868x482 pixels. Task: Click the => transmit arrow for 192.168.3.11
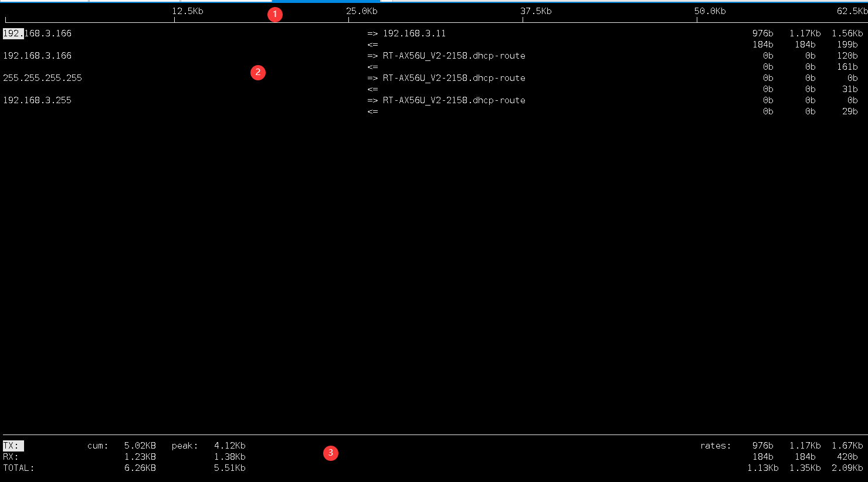point(372,33)
